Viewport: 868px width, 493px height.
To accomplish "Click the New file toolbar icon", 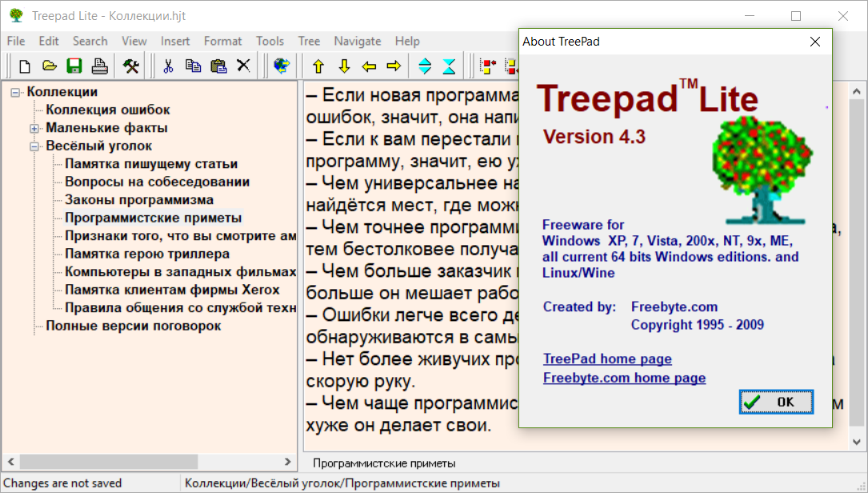I will 24,66.
